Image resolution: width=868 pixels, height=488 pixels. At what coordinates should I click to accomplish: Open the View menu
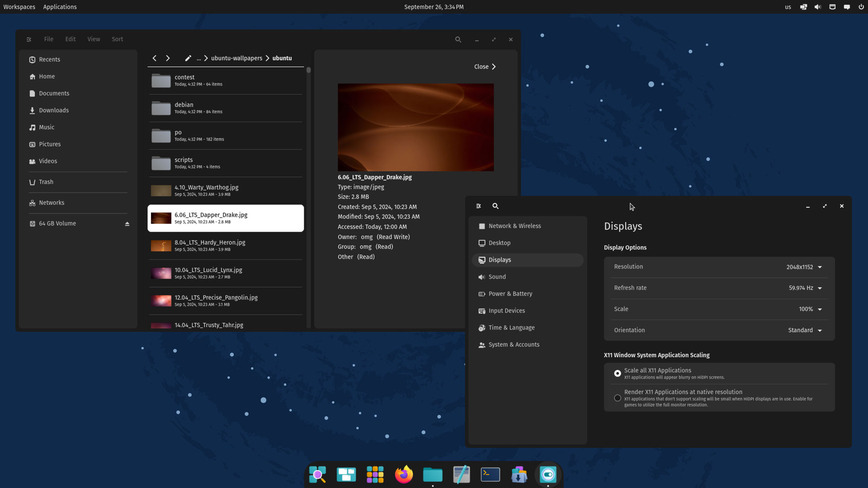pos(94,39)
